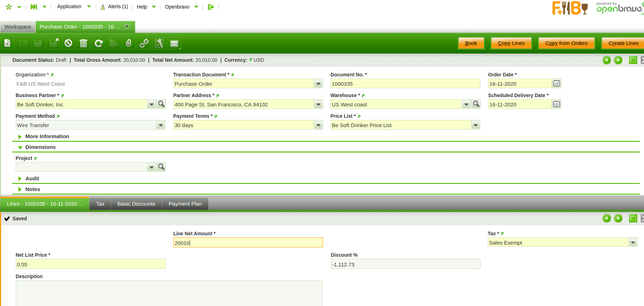Open Scheduled Delivery Date calendar picker
This screenshot has width=644, height=306.
(x=557, y=104)
